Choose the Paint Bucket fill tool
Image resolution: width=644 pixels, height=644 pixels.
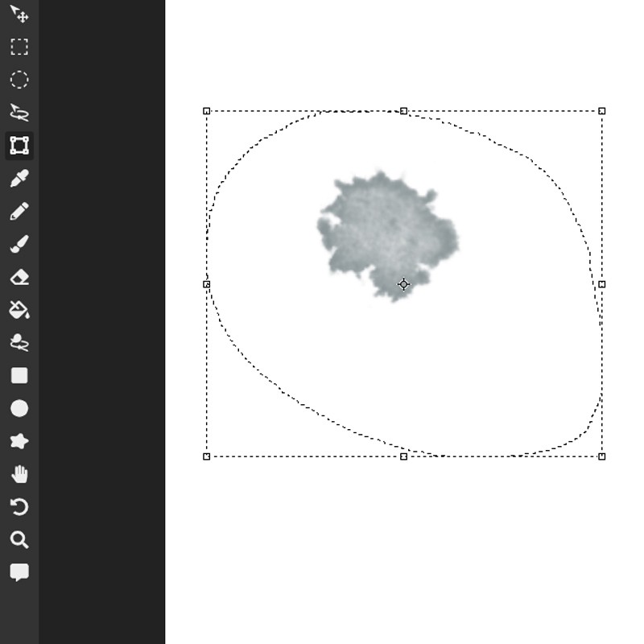pyautogui.click(x=19, y=310)
